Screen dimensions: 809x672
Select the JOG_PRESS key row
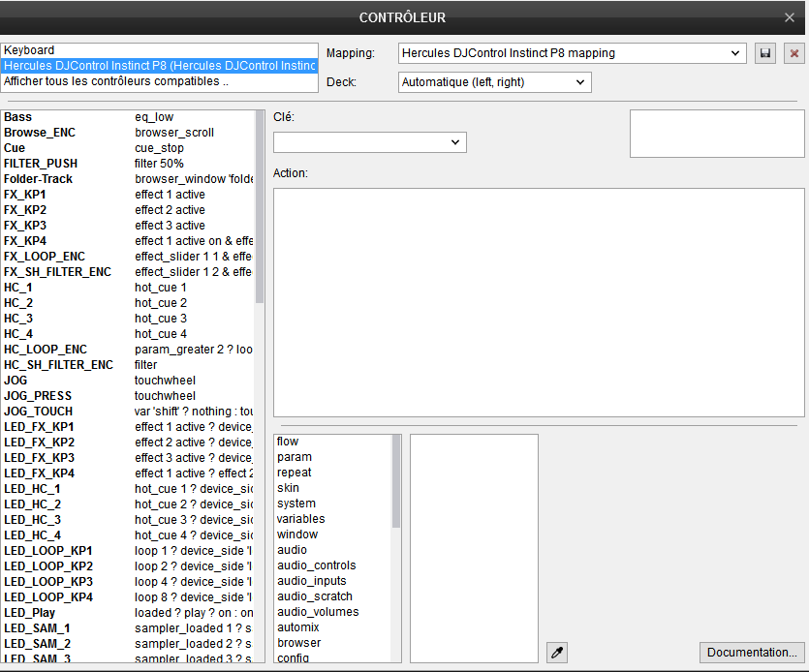pos(129,396)
